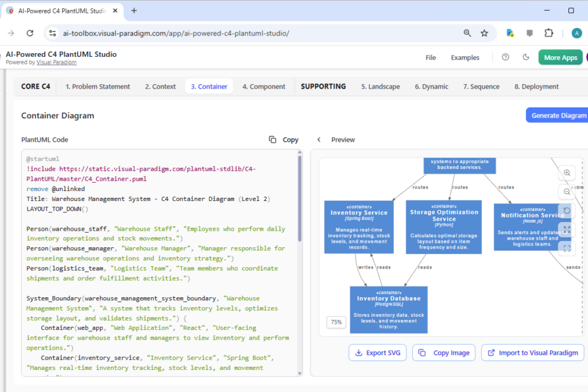Bookmark the page with the star icon

tap(485, 32)
